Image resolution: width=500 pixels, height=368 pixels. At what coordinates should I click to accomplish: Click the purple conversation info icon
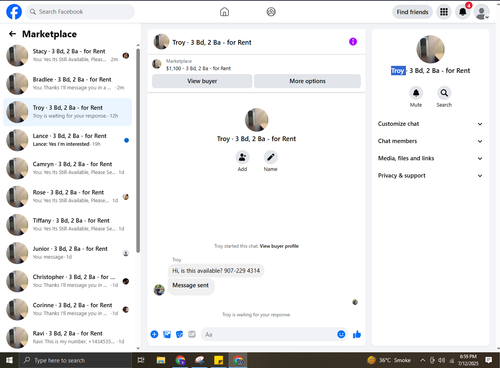tap(353, 42)
